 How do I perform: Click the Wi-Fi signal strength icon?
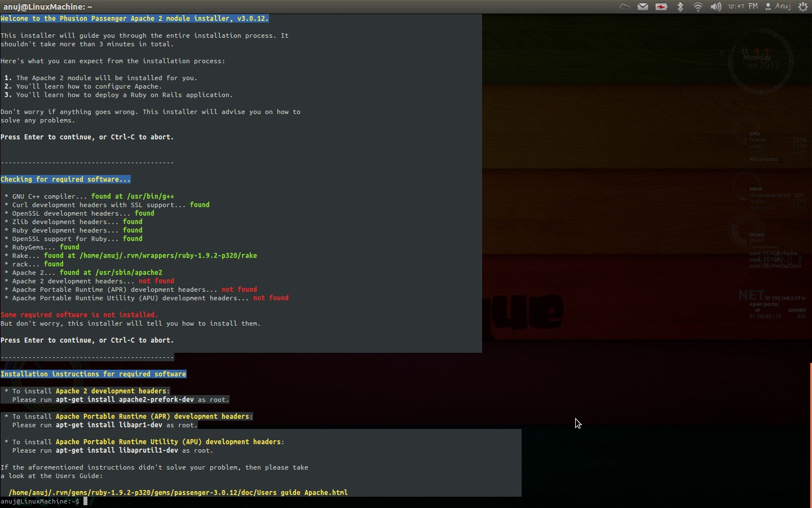tap(698, 7)
